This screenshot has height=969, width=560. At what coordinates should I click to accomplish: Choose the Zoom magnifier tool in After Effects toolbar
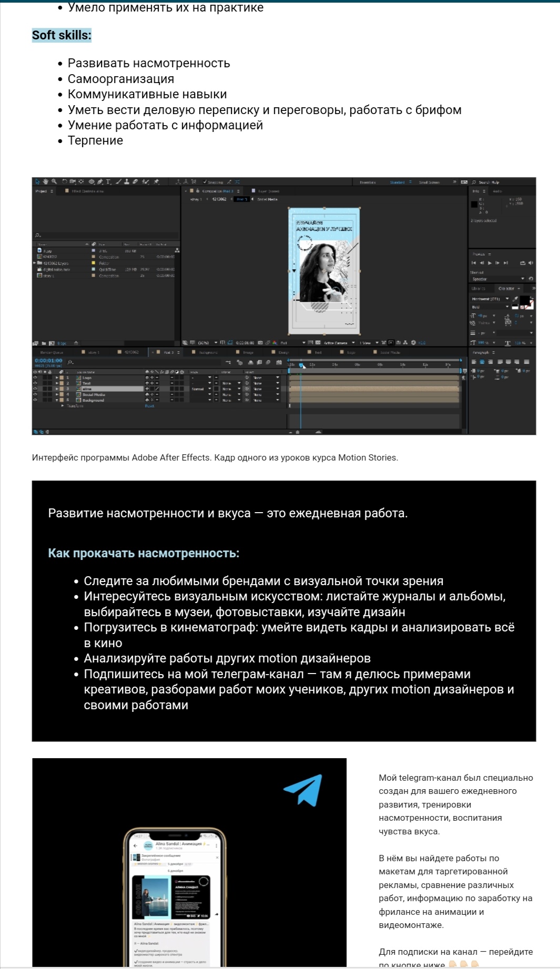point(54,182)
